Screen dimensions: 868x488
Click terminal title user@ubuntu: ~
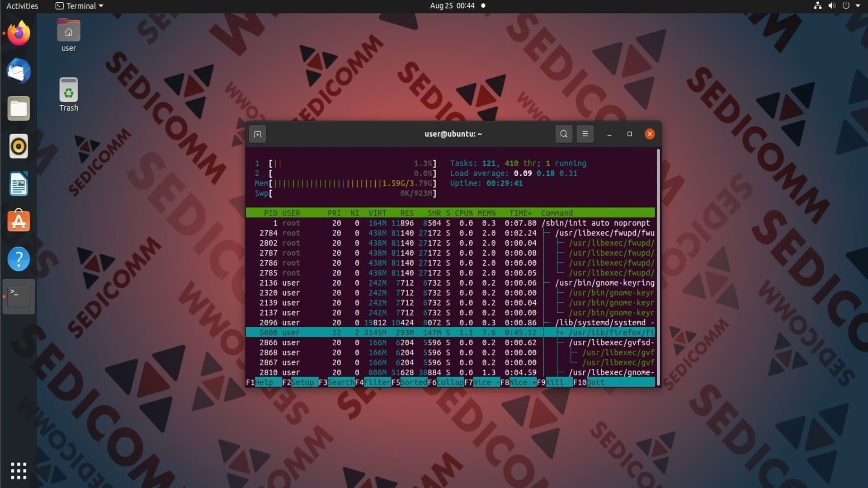[x=453, y=134]
